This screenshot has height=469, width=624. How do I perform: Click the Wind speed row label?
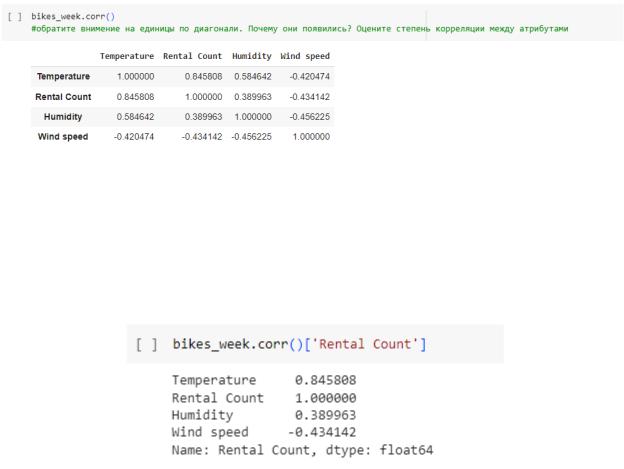point(63,136)
